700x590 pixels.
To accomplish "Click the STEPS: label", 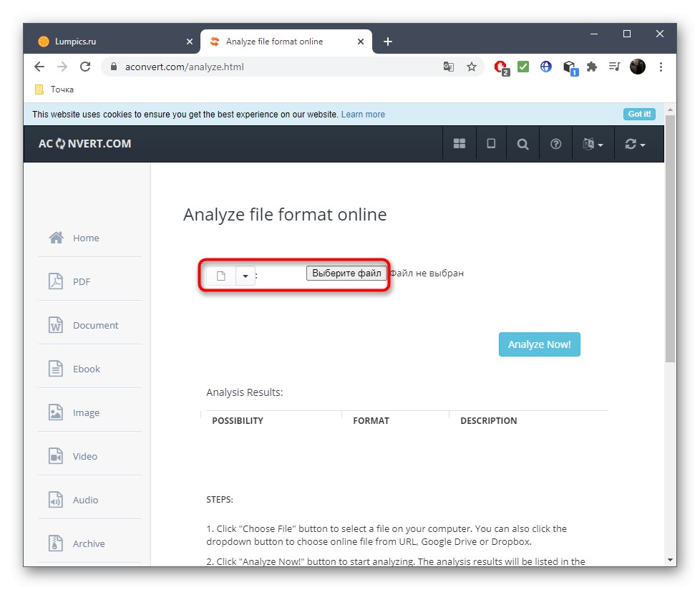I will tap(220, 499).
